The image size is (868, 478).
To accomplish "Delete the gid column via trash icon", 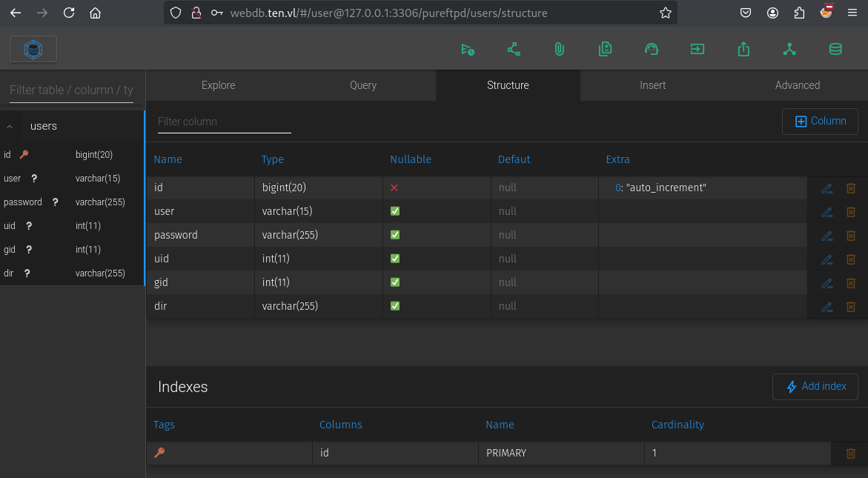I will click(x=851, y=282).
